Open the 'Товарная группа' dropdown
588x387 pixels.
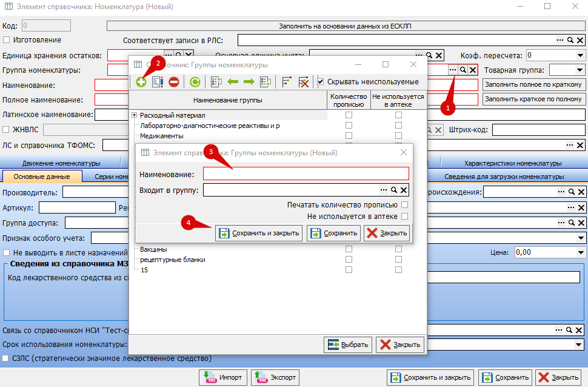tap(580, 70)
